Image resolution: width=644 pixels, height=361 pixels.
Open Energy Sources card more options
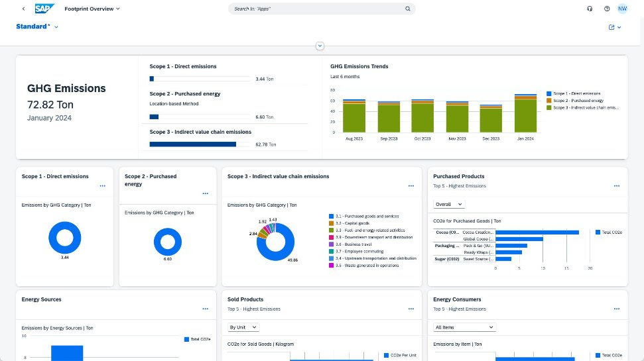point(205,309)
